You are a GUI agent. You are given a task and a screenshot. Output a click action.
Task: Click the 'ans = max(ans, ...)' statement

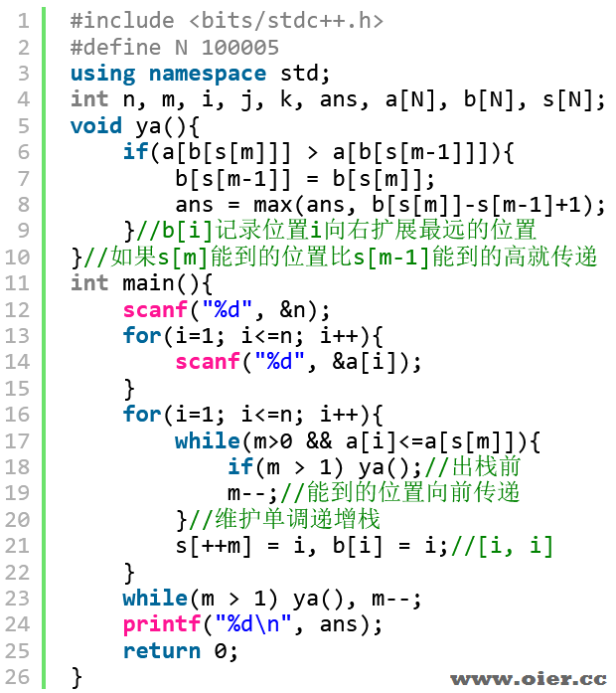[x=389, y=205]
